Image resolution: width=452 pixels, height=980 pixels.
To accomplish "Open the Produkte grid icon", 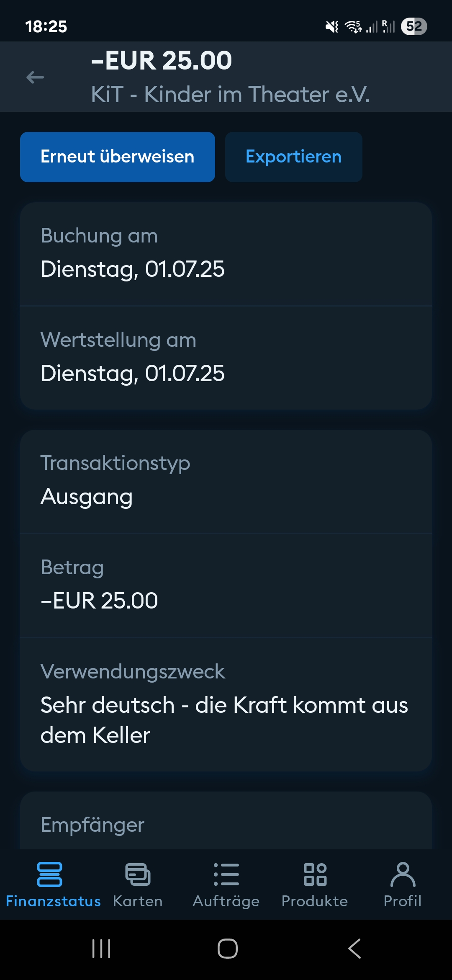I will 315,874.
